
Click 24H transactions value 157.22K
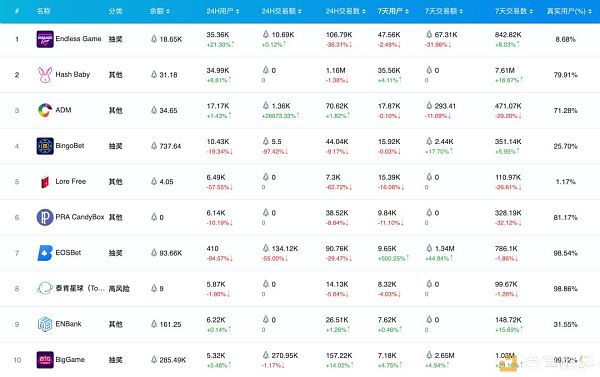point(339,355)
